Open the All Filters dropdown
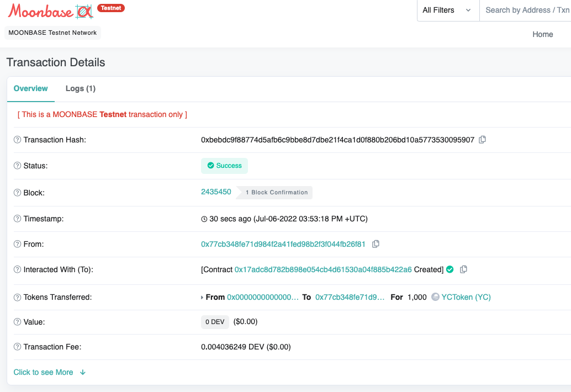Screen dimensions: 571x392 [x=448, y=10]
